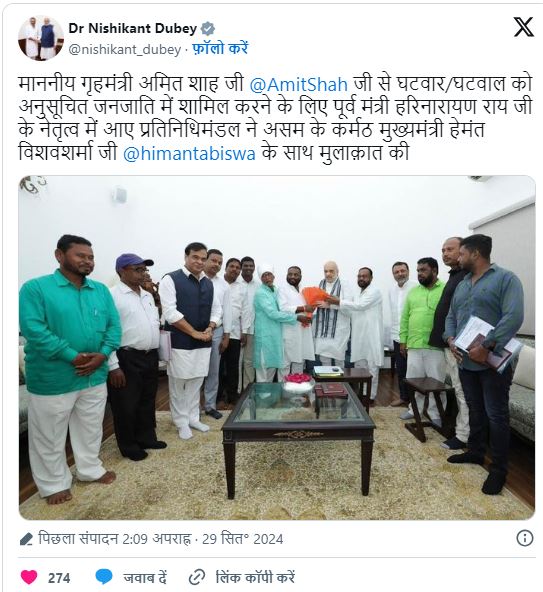Click the verified badge next to name
543x592 pixels.
click(x=208, y=29)
